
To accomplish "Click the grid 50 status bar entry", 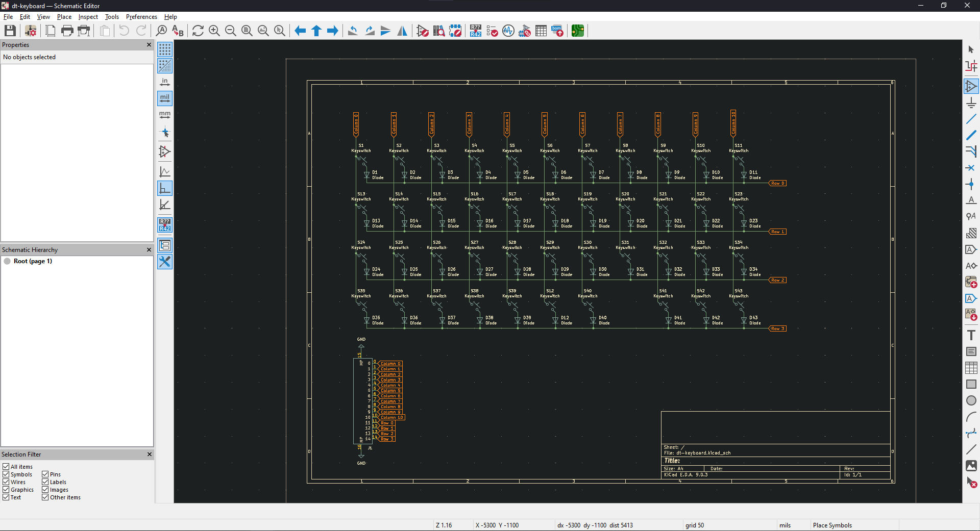I will point(695,525).
